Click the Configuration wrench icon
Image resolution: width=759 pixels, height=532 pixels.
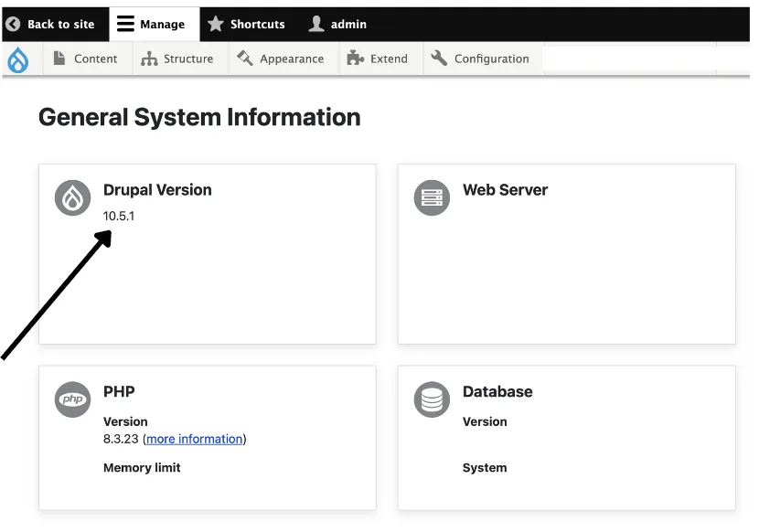[439, 59]
